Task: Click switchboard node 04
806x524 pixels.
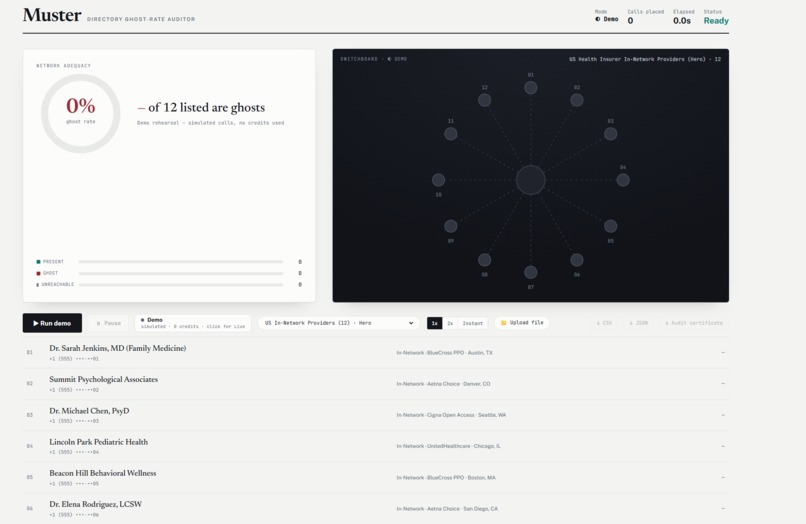Action: (623, 180)
